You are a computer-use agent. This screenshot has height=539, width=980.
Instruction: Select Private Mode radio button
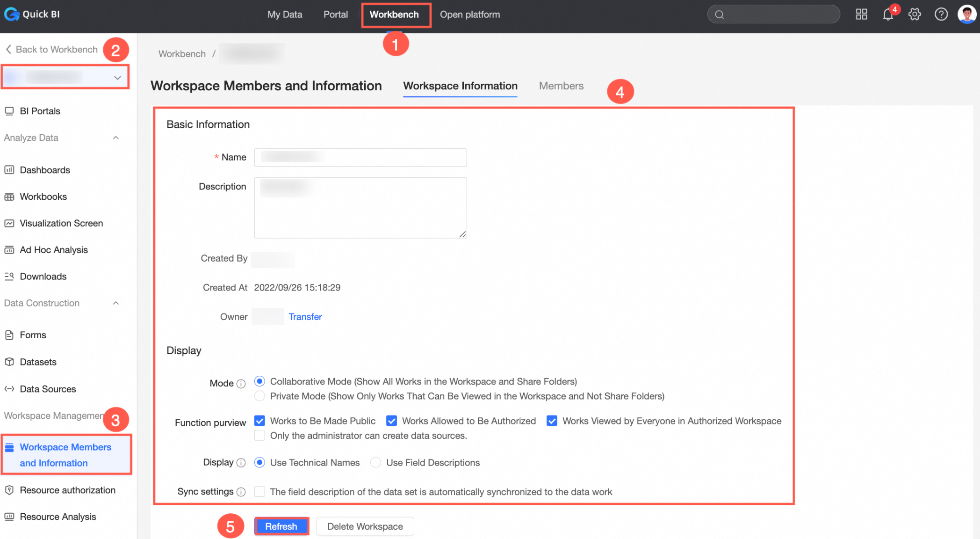259,396
